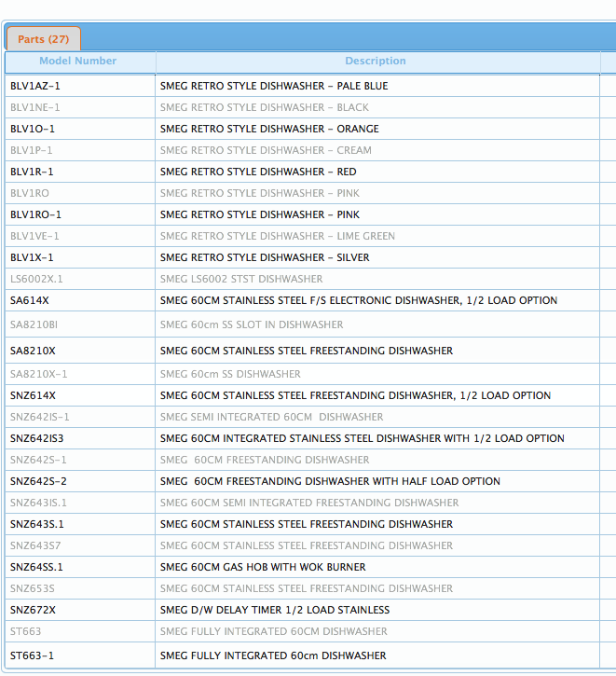
Task: Select model SNZ642IS3 cell
Action: [x=80, y=438]
